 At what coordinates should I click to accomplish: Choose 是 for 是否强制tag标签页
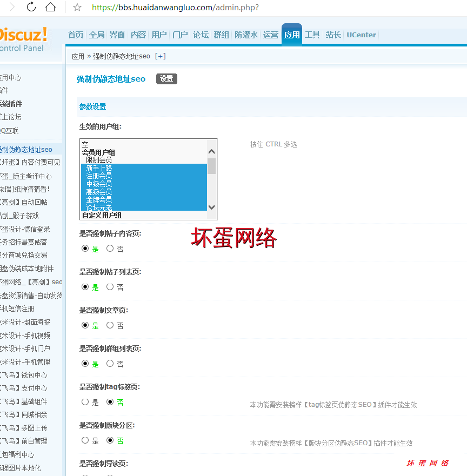[85, 402]
